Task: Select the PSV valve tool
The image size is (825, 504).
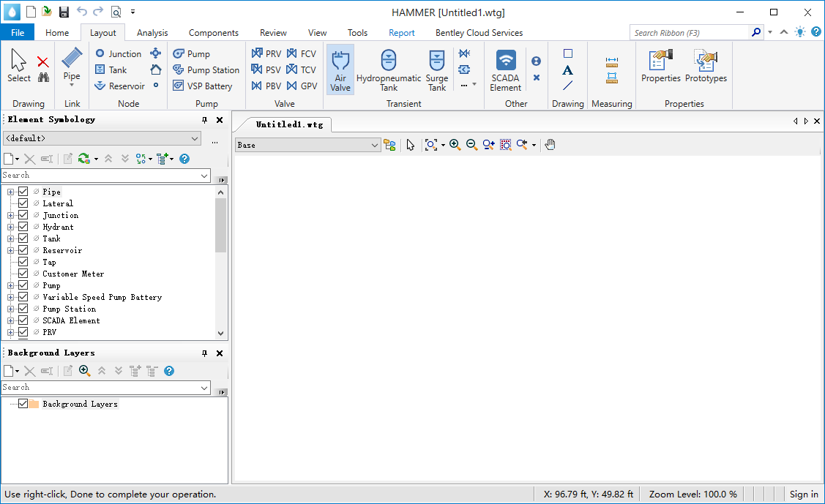Action: (266, 70)
